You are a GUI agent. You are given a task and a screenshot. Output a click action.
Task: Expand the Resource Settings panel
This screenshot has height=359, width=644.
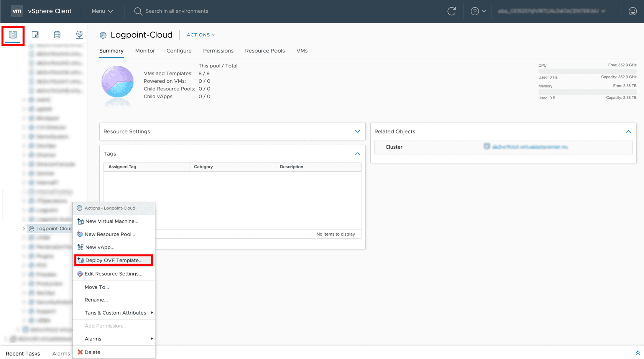(x=357, y=131)
